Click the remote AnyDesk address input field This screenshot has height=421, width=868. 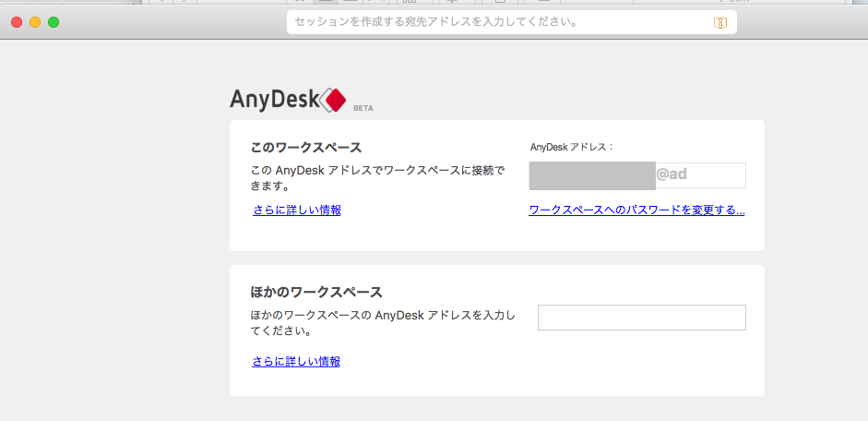642,318
